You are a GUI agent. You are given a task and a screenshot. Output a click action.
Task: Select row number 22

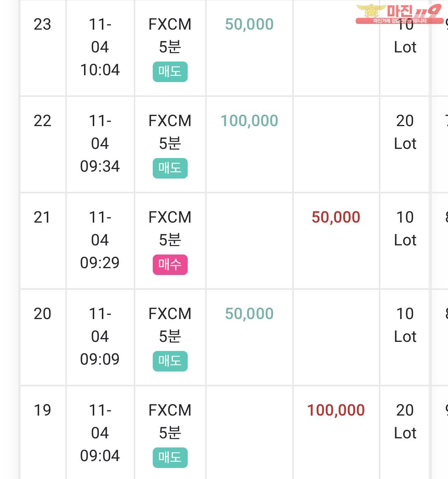(42, 121)
